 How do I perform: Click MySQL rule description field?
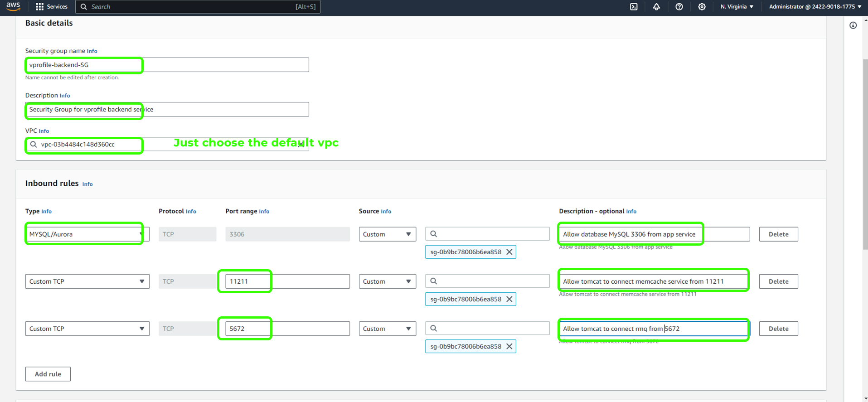tap(654, 234)
